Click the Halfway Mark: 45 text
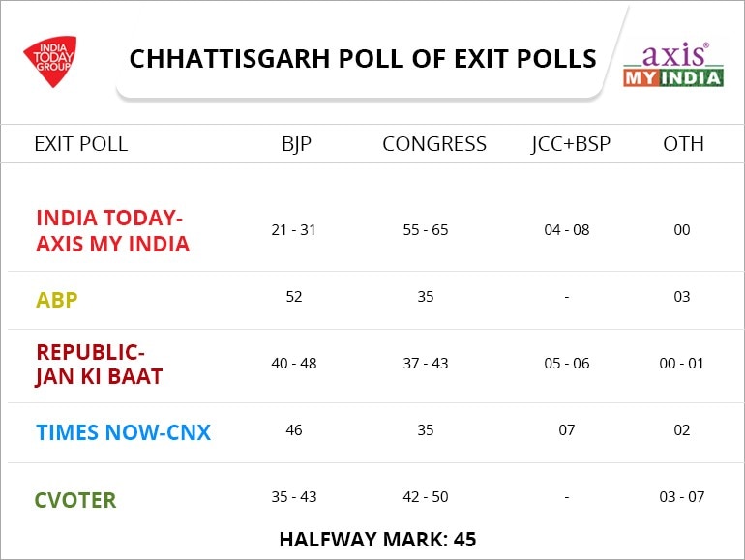The width and height of the screenshot is (745, 560). [377, 539]
